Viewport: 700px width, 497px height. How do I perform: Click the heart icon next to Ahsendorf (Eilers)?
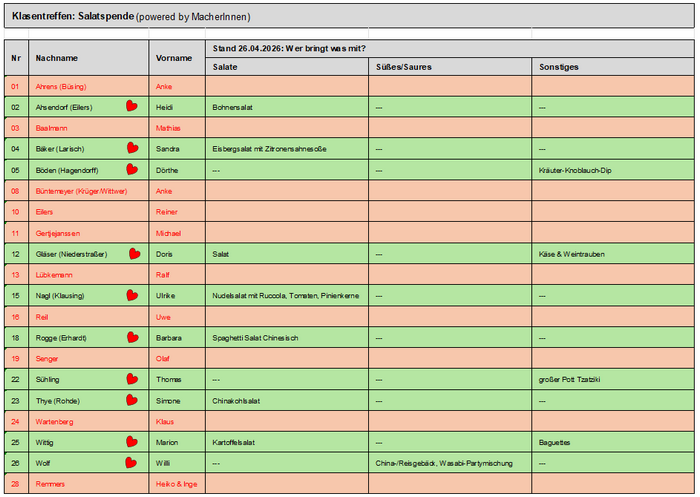(x=132, y=106)
